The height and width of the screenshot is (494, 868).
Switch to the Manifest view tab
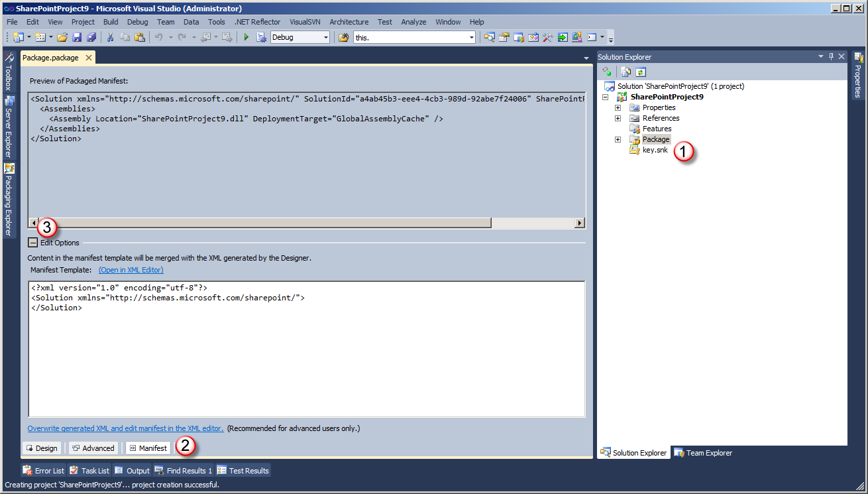148,448
